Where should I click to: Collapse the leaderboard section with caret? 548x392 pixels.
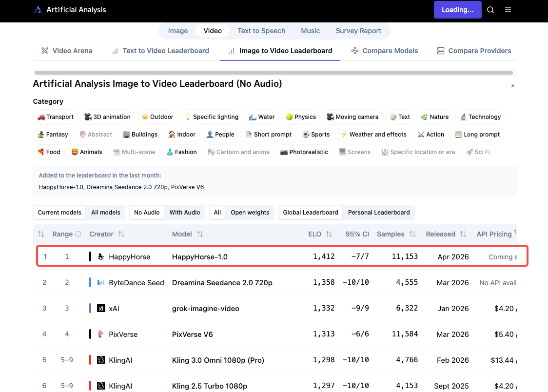(513, 85)
